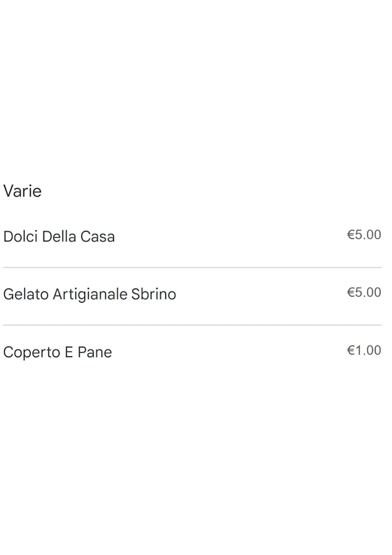
Task: Select the Dolci Della Casa item
Action: 59,236
